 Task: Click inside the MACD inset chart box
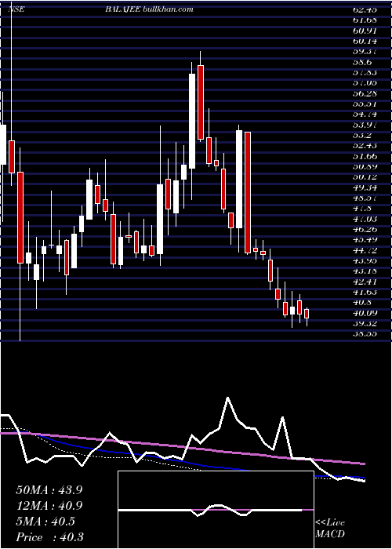coord(216,510)
